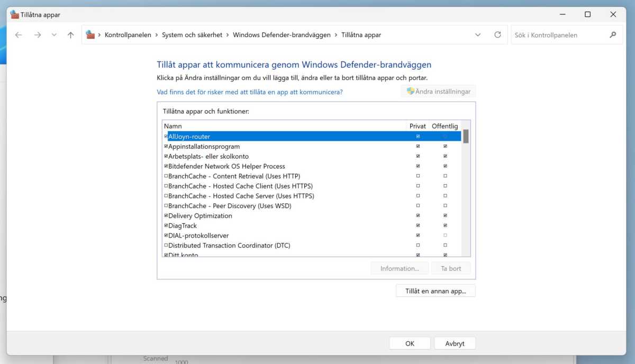Select the DiagTrack row
The height and width of the screenshot is (364, 635).
[312, 225]
